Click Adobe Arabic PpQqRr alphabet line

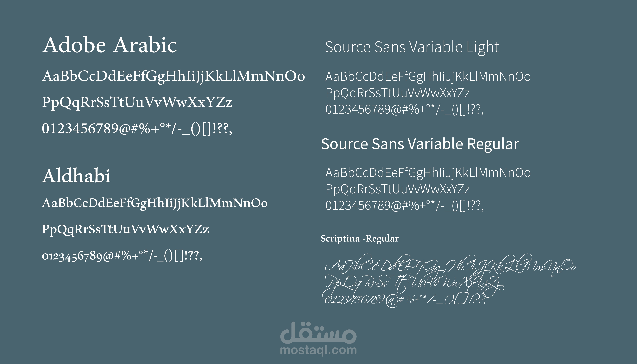(x=137, y=103)
